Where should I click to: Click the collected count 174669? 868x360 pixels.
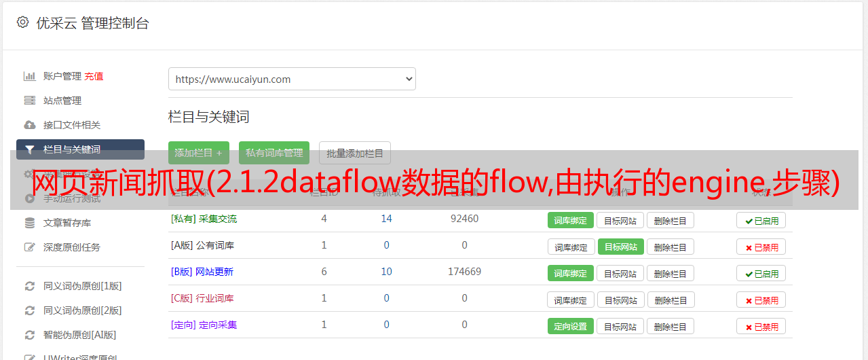coord(465,272)
